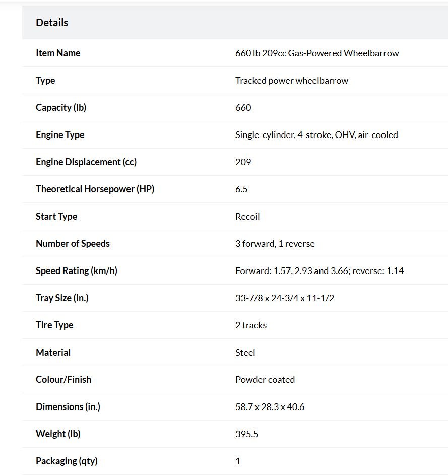
Task: Click the Weight 395.5 value
Action: coord(246,434)
